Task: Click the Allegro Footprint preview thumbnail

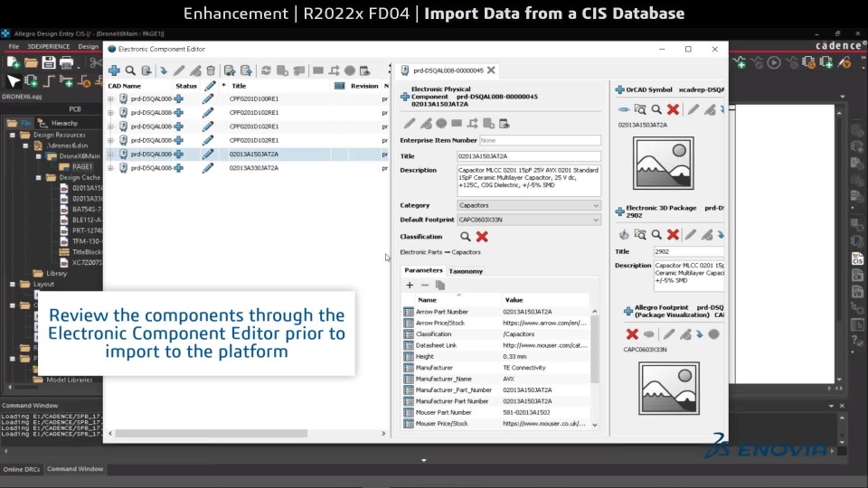Action: click(669, 389)
